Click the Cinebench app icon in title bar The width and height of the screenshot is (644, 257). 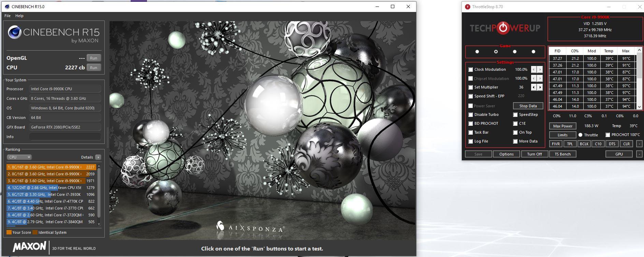[x=7, y=6]
